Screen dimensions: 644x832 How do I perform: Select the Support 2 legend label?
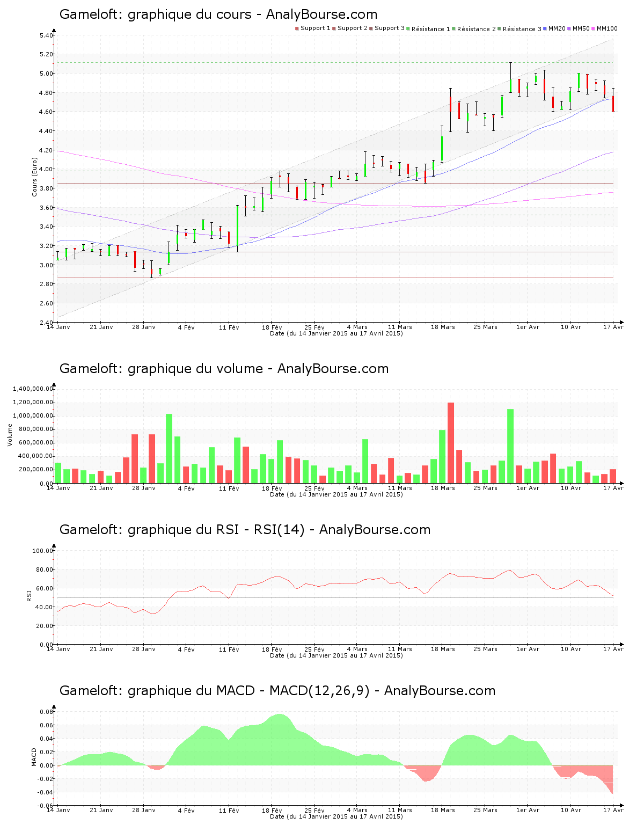353,28
